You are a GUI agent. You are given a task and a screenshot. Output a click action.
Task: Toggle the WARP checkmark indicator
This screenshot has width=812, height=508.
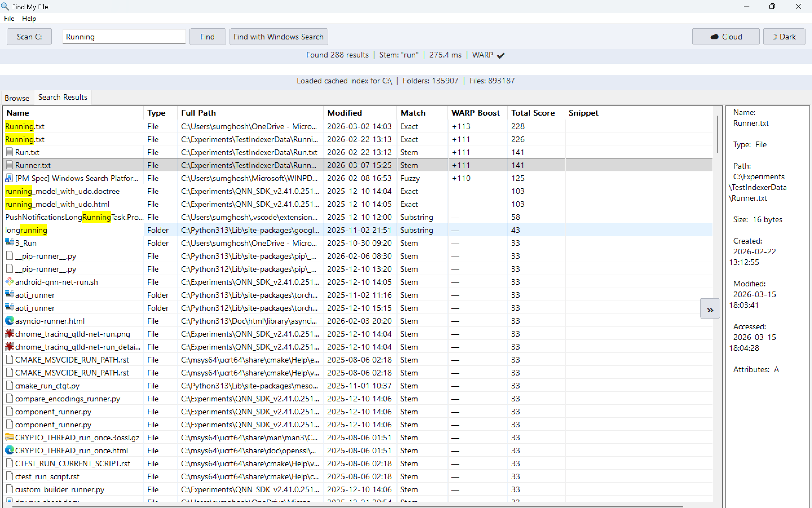click(x=500, y=56)
